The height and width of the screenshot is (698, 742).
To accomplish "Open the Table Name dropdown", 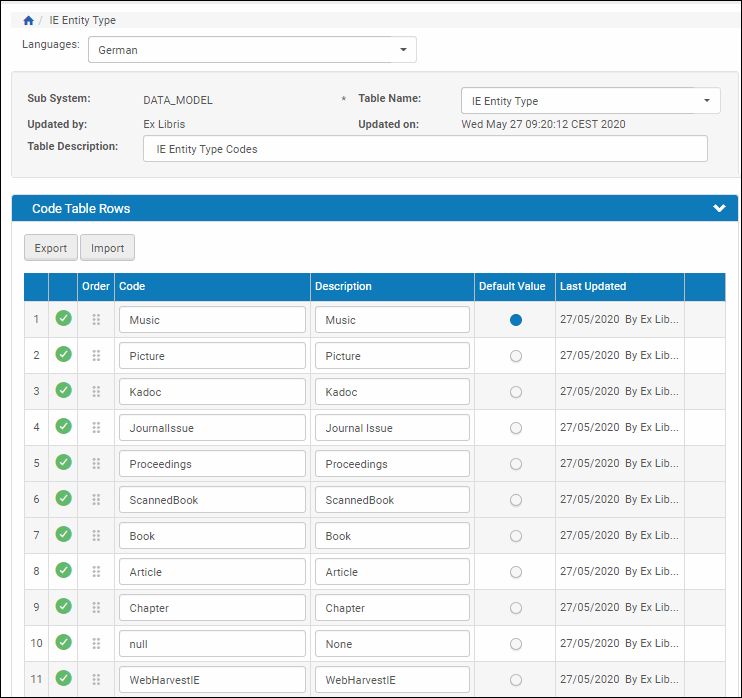I will pos(590,101).
